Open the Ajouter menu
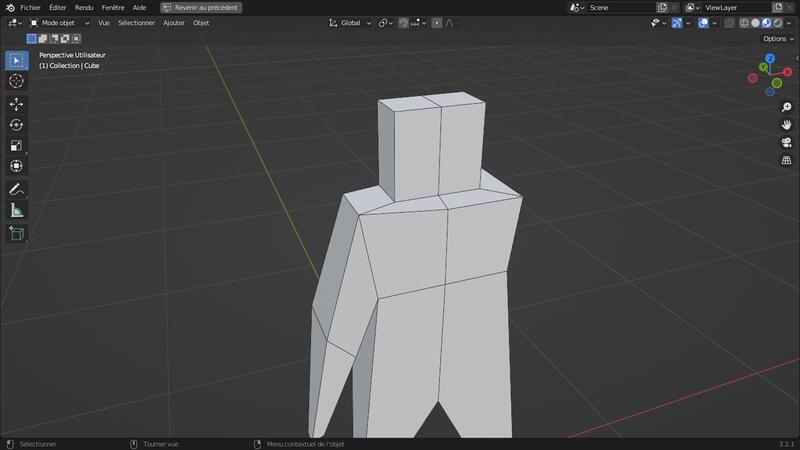 pyautogui.click(x=174, y=22)
